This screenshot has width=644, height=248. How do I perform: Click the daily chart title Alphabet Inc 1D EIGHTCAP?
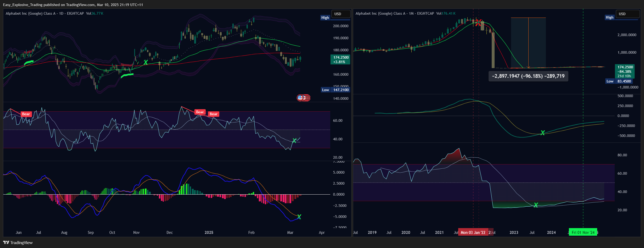(45, 13)
